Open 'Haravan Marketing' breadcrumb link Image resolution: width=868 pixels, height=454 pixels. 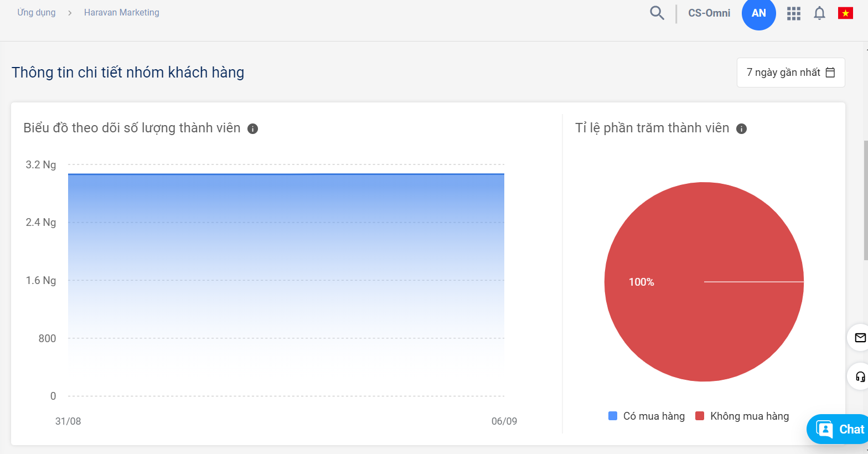pos(121,12)
